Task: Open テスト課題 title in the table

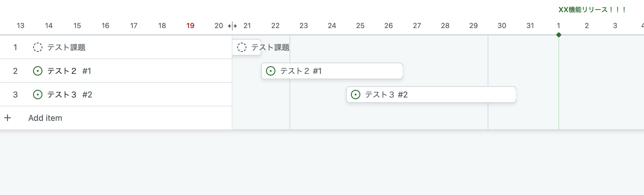Action: coord(66,47)
